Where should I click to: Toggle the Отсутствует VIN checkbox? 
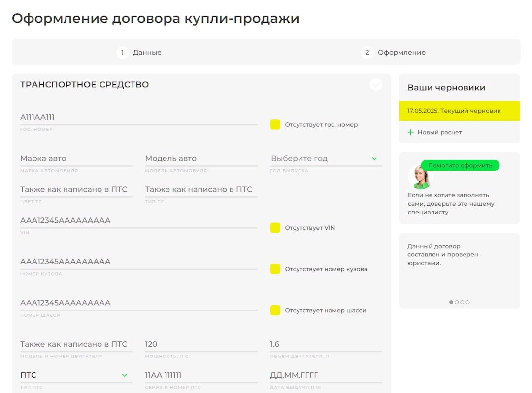275,228
